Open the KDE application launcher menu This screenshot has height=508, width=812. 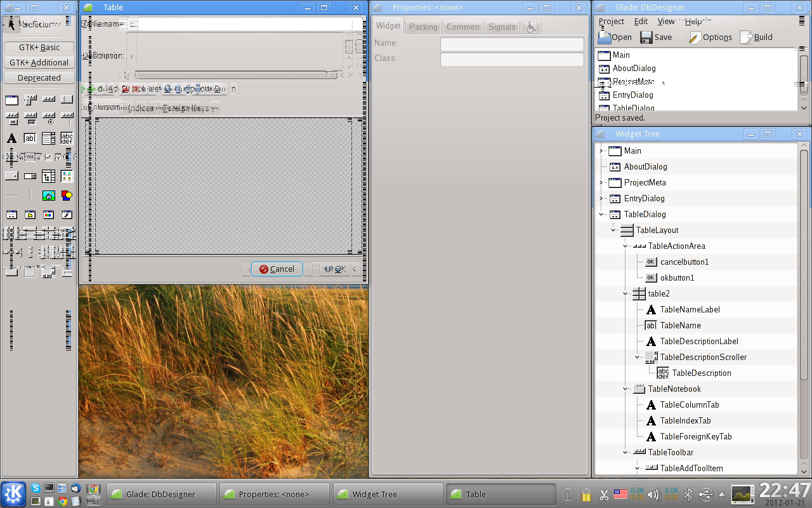click(13, 493)
